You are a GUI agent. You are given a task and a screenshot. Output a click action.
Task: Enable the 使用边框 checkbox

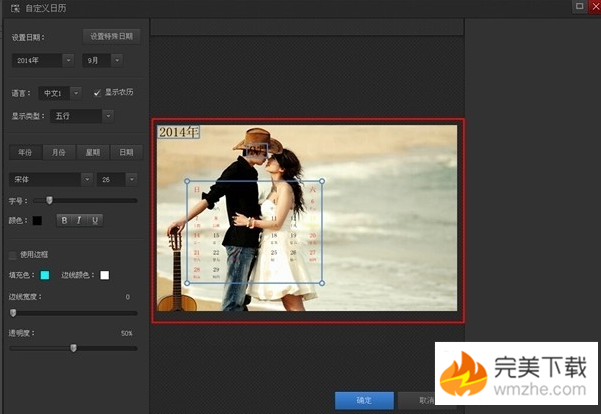click(x=13, y=255)
